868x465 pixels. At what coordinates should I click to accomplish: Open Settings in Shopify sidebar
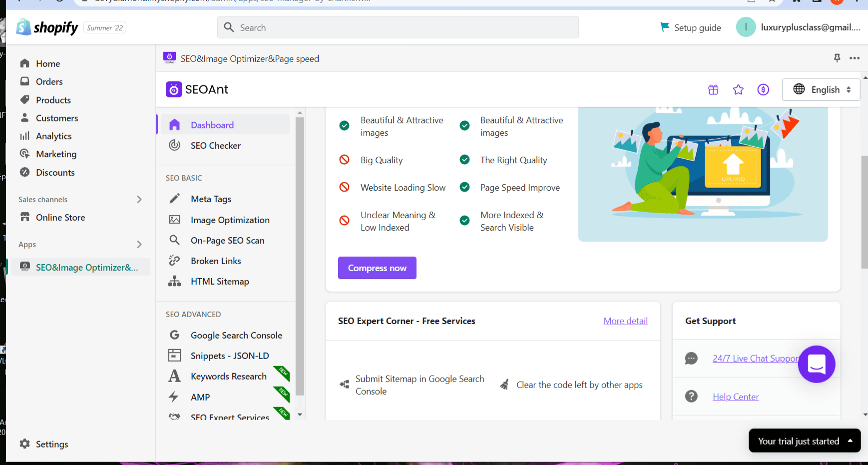(52, 444)
